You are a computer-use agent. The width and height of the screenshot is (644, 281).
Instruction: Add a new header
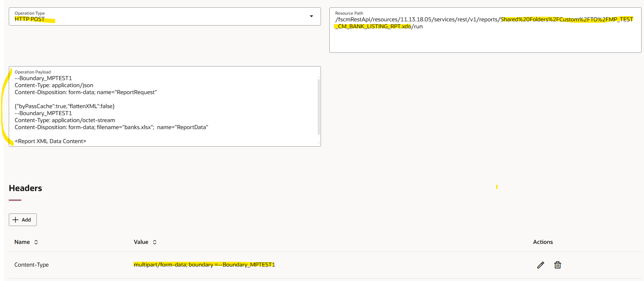(23, 220)
